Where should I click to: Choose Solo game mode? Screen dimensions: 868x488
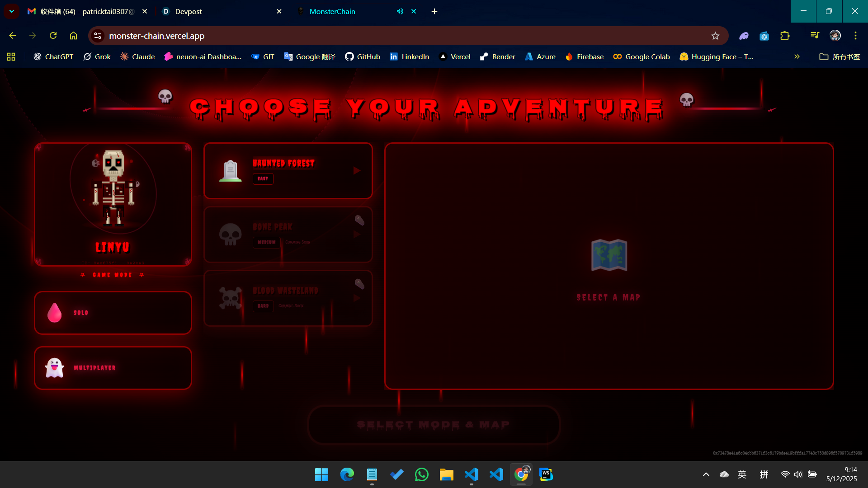click(113, 313)
